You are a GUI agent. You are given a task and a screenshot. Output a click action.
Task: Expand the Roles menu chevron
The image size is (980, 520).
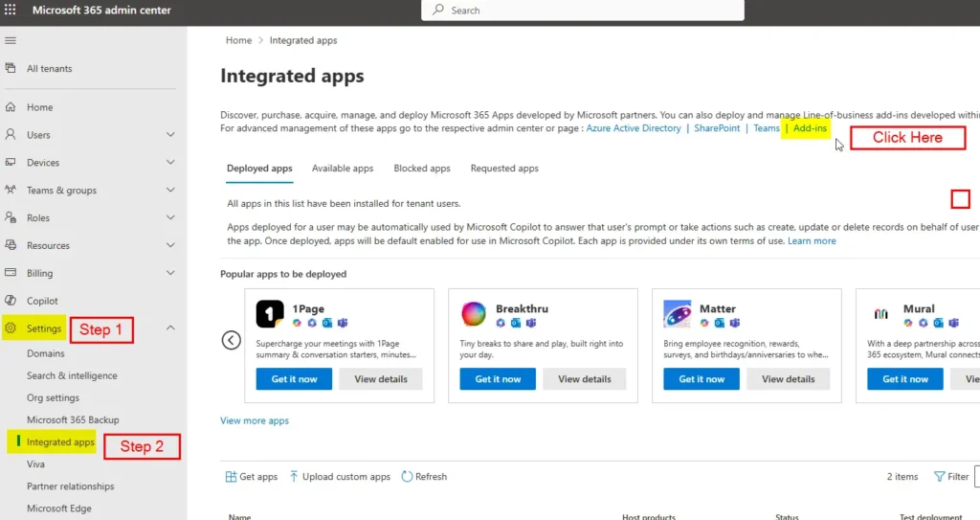170,217
